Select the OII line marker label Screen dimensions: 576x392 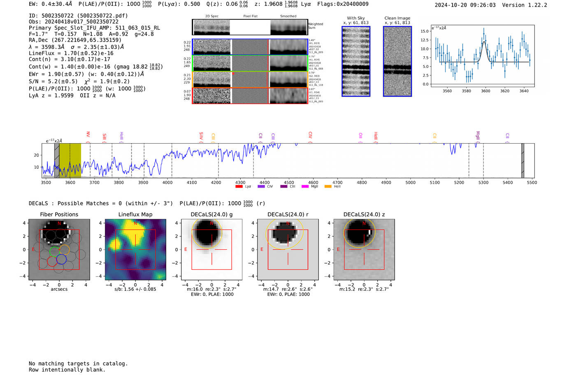360,136
